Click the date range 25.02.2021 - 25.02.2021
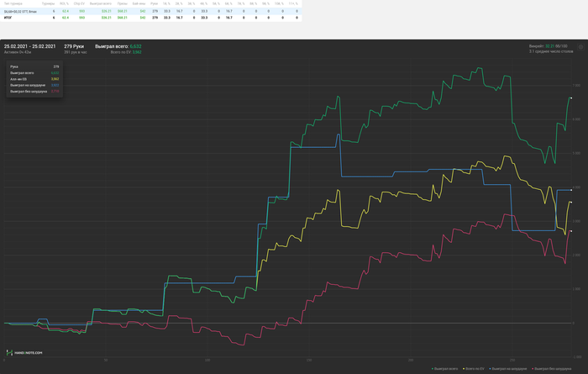 (x=29, y=46)
